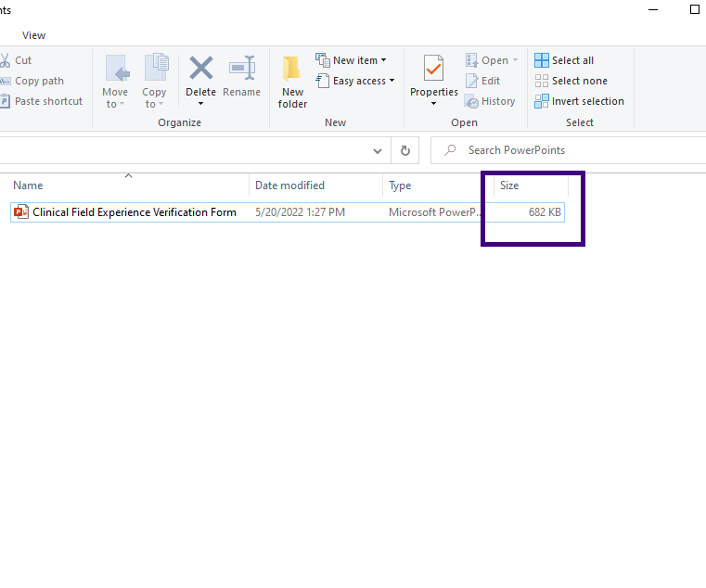Click the New item command
Viewport: 706px width, 588px height.
351,60
